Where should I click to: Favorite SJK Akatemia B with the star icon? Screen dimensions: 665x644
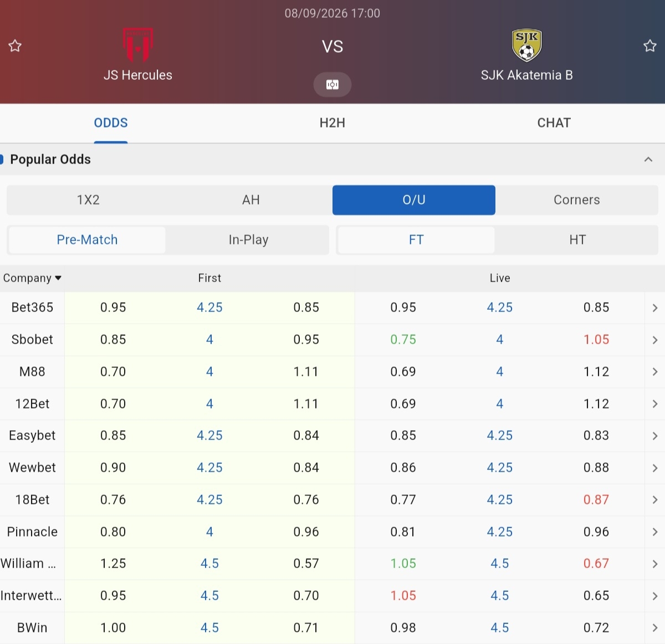[x=649, y=45]
